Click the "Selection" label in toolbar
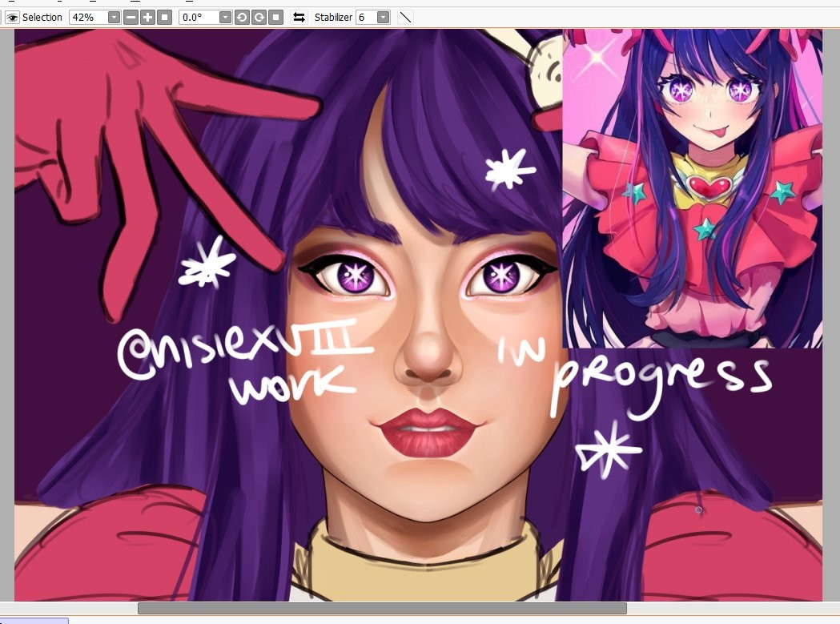Screen dimensions: 840x624 click(x=42, y=17)
